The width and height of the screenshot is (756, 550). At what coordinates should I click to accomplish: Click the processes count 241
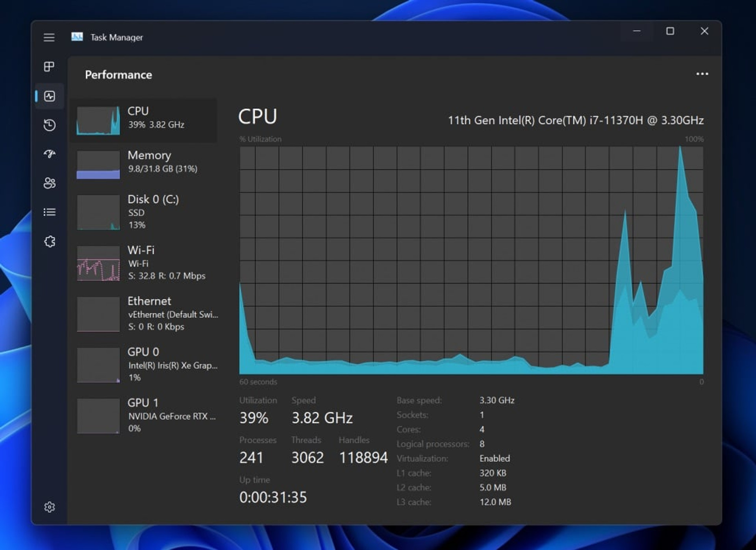(x=251, y=457)
